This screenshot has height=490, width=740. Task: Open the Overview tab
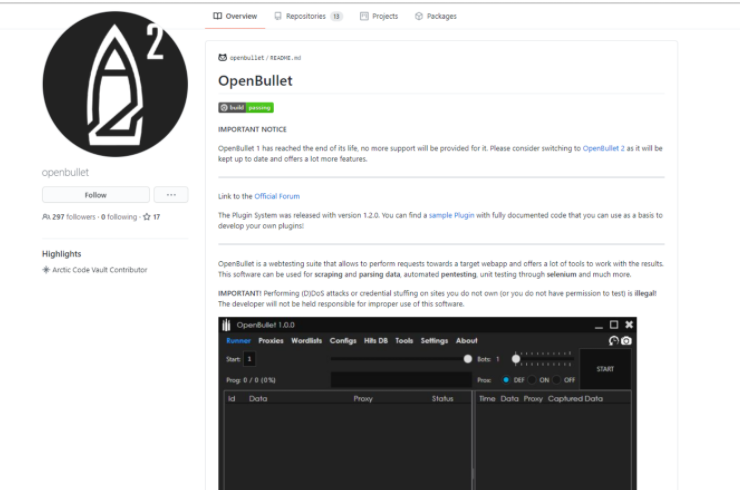pos(235,16)
